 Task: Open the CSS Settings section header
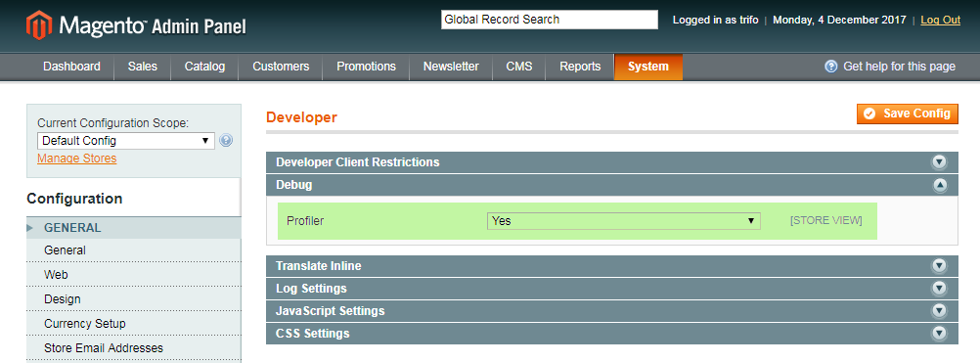(x=612, y=334)
